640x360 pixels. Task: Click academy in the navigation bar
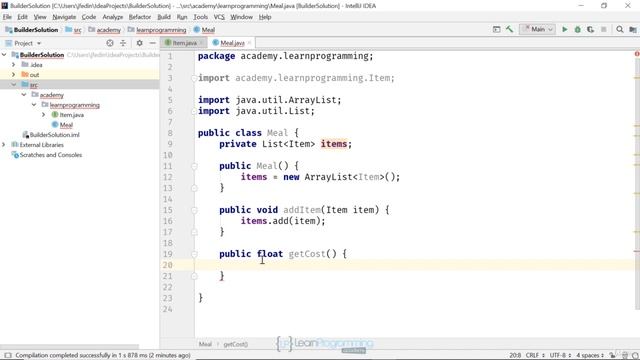point(104,30)
